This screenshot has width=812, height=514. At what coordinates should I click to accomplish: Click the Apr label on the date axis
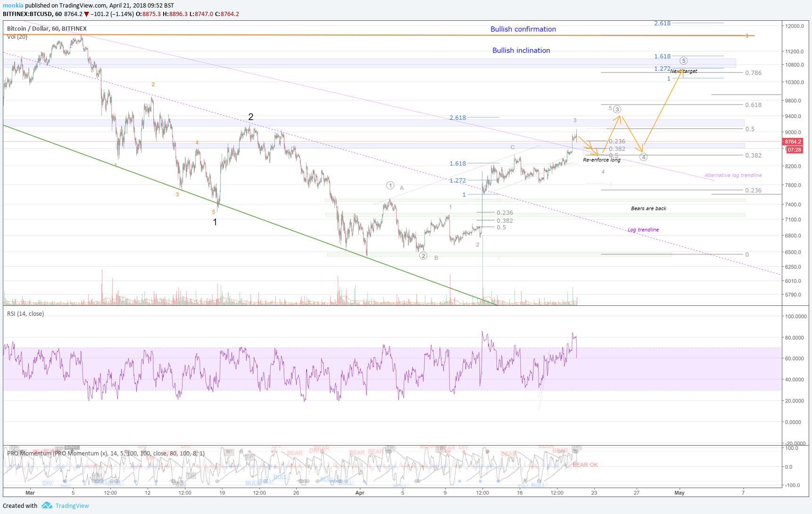pyautogui.click(x=360, y=493)
